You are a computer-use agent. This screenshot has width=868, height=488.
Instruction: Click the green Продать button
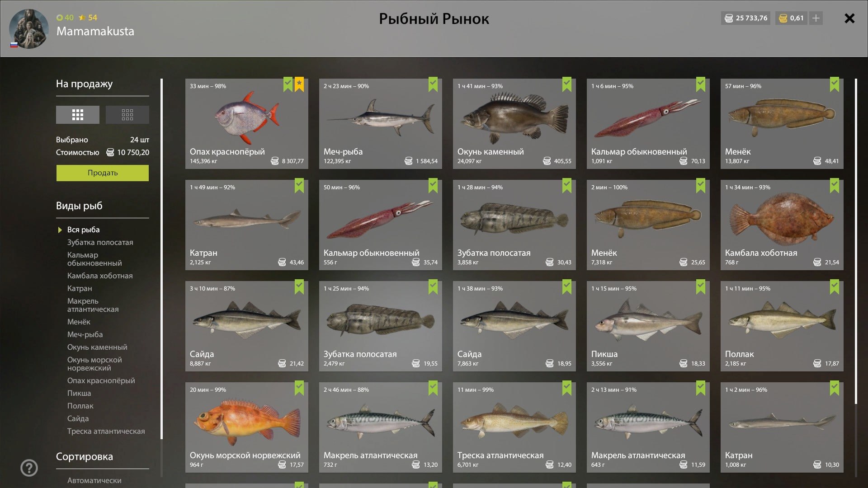tap(103, 173)
